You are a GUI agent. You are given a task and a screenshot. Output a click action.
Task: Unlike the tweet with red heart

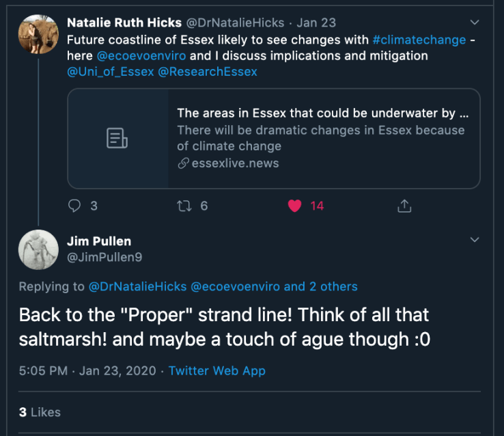tap(294, 205)
